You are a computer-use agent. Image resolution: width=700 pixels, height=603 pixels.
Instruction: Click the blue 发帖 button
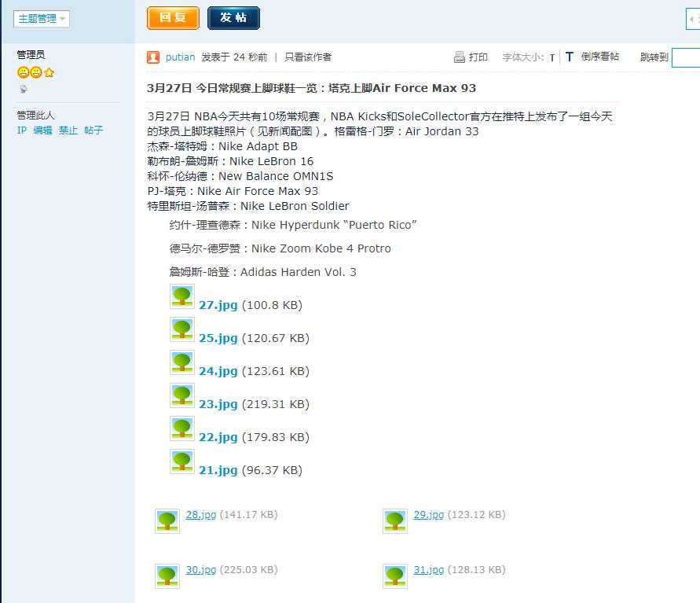click(x=233, y=18)
